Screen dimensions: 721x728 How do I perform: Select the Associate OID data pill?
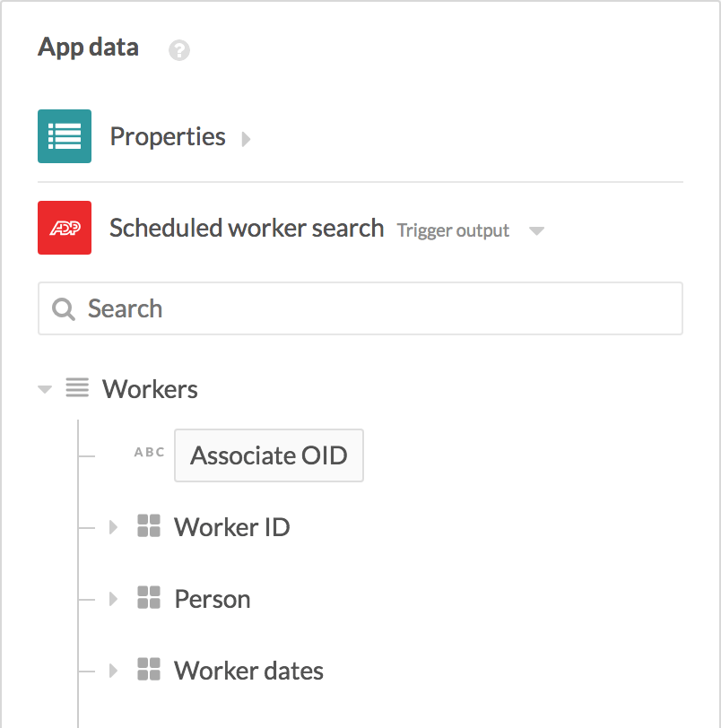pyautogui.click(x=268, y=455)
